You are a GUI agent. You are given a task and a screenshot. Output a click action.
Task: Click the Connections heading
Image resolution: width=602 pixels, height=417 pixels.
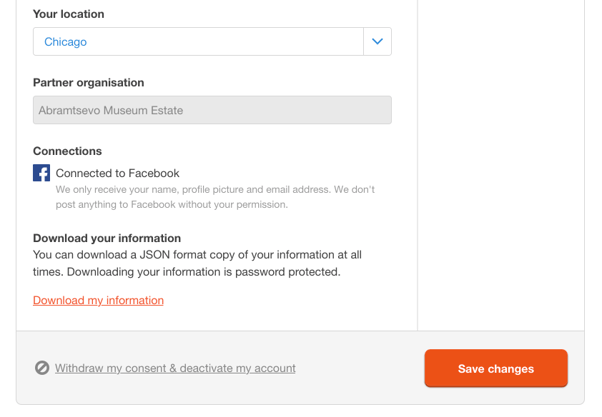point(68,151)
